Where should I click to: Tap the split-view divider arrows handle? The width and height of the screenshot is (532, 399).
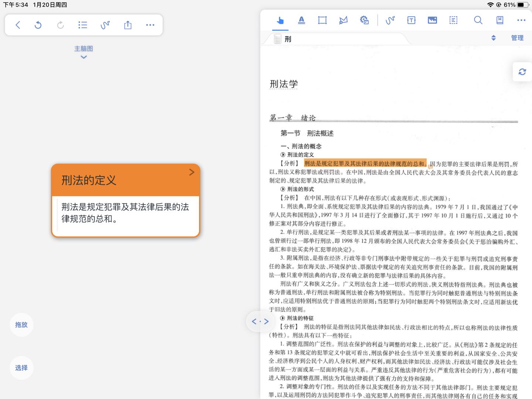[260, 321]
